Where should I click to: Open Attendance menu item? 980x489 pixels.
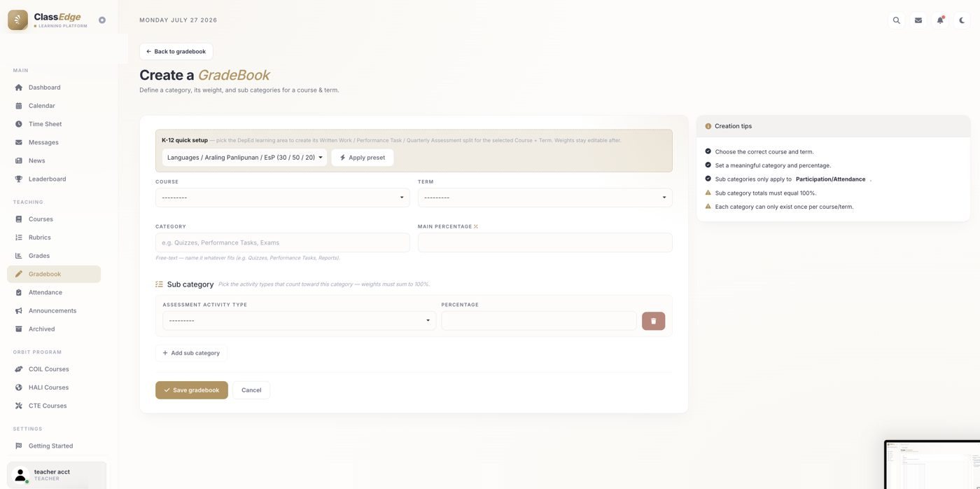point(54,292)
